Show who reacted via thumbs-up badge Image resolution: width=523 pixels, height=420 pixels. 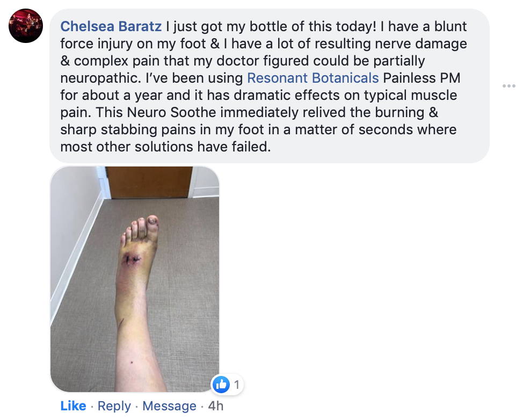227,385
